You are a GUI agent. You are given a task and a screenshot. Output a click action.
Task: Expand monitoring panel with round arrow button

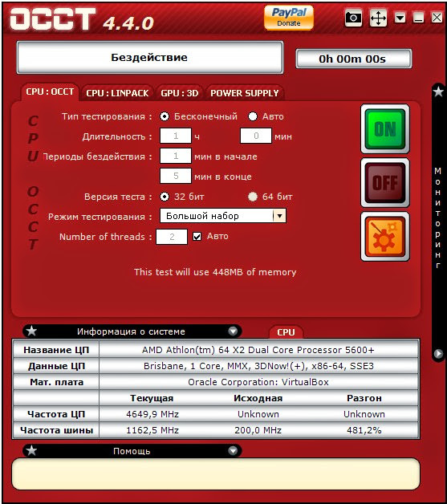438,354
